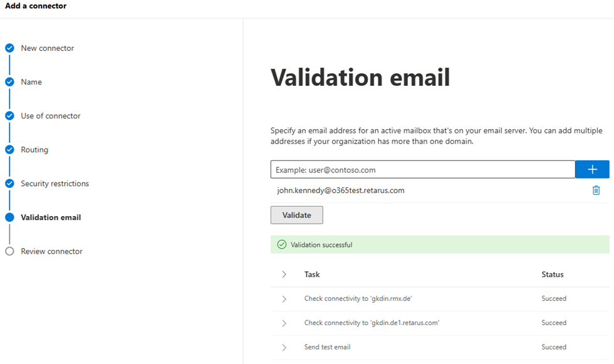Click the New connector step checkmark icon
Image resolution: width=614 pixels, height=364 pixels.
9,48
